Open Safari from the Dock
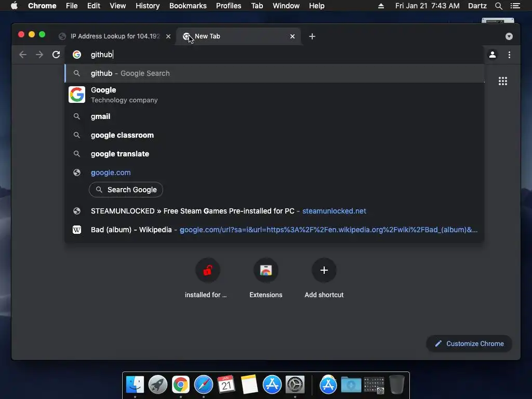 click(204, 385)
